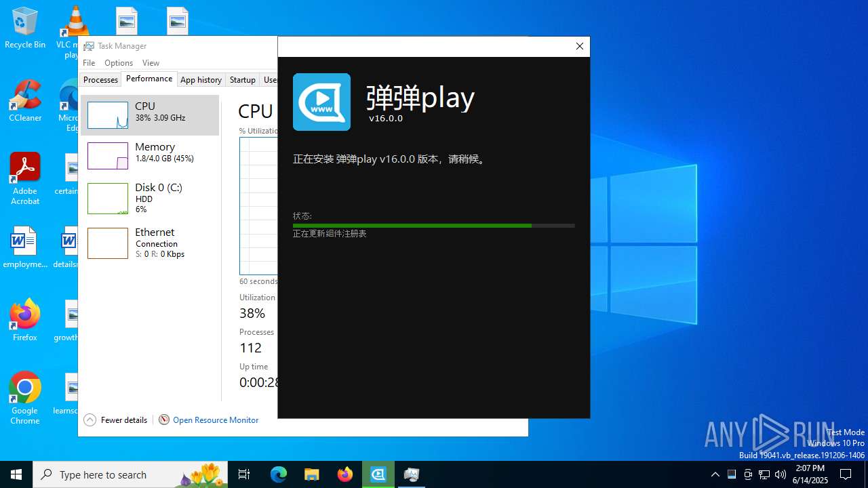
Task: Select Memory in the performance list
Action: coord(150,156)
